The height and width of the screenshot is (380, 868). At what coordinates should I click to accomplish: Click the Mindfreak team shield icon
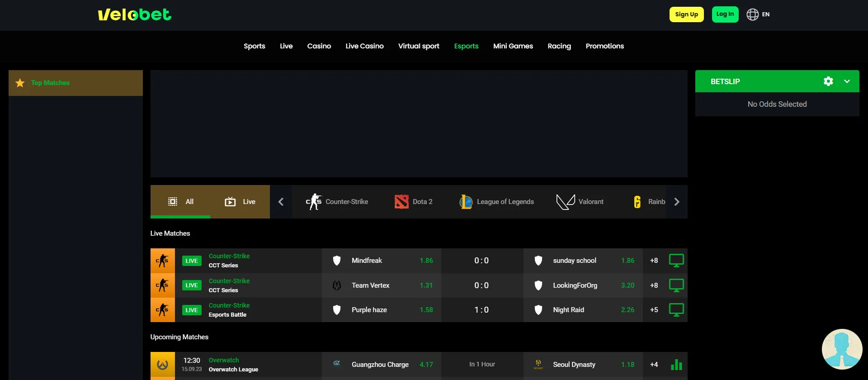(337, 261)
